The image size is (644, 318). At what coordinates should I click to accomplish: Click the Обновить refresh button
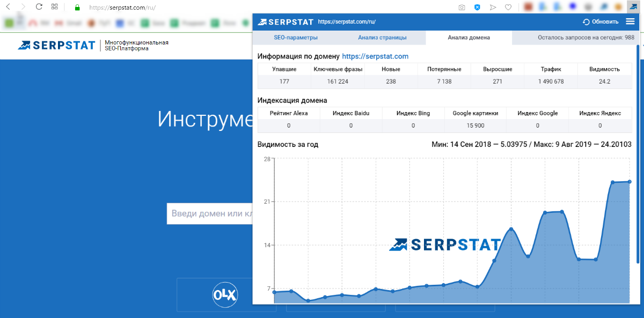pyautogui.click(x=601, y=22)
